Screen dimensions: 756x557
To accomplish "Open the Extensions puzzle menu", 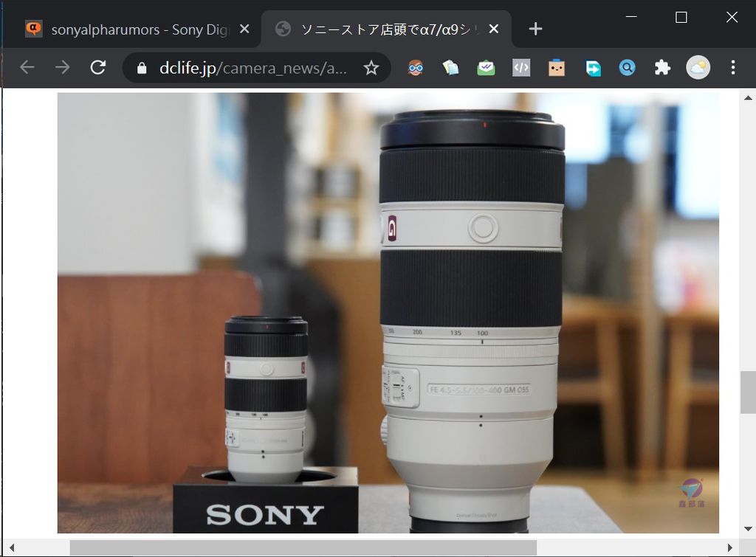I will [662, 68].
